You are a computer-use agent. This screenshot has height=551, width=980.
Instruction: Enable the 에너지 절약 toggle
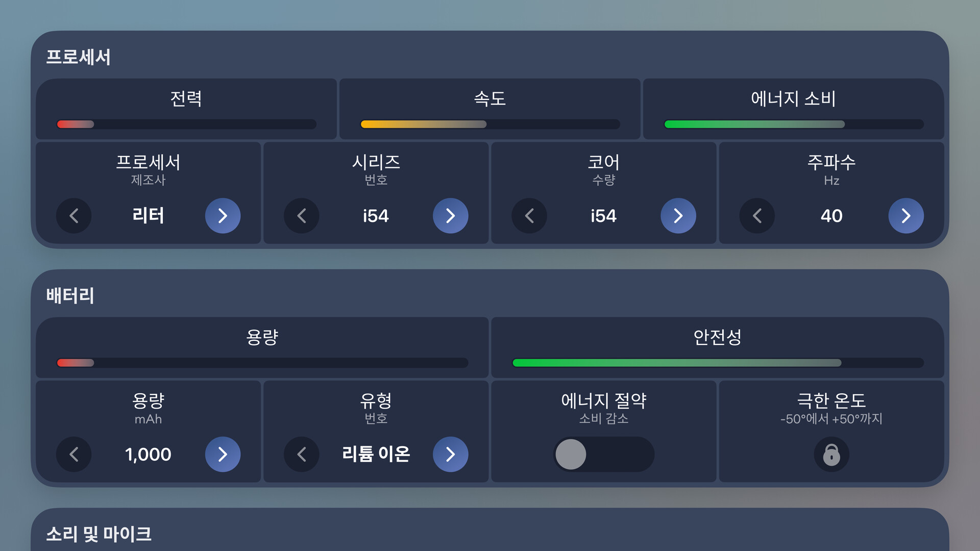[x=603, y=454]
